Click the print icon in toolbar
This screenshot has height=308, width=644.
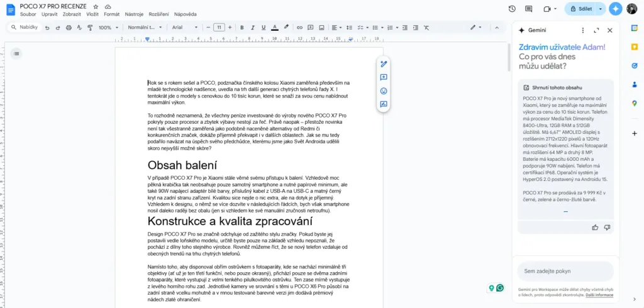69,28
